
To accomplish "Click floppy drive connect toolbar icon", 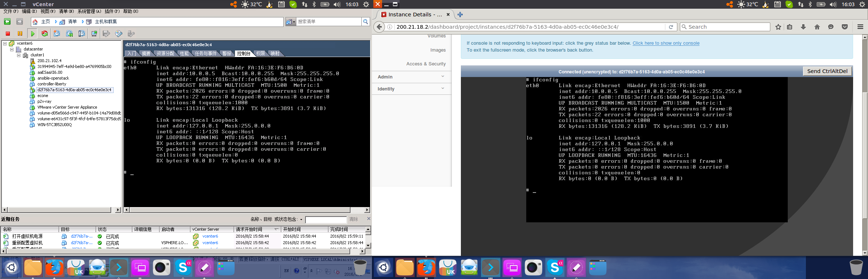I will point(106,33).
